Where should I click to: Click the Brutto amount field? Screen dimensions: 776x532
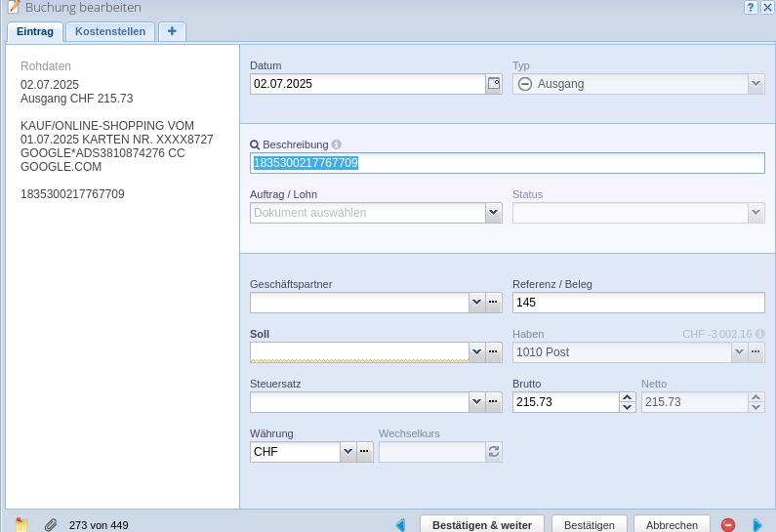566,402
